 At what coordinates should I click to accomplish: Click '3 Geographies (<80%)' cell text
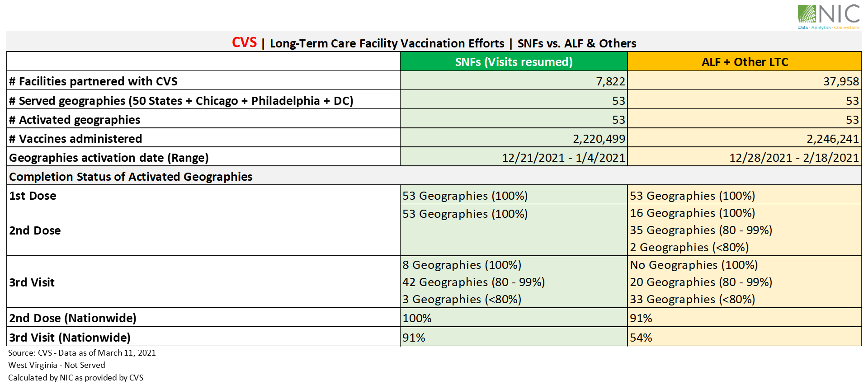pyautogui.click(x=462, y=299)
